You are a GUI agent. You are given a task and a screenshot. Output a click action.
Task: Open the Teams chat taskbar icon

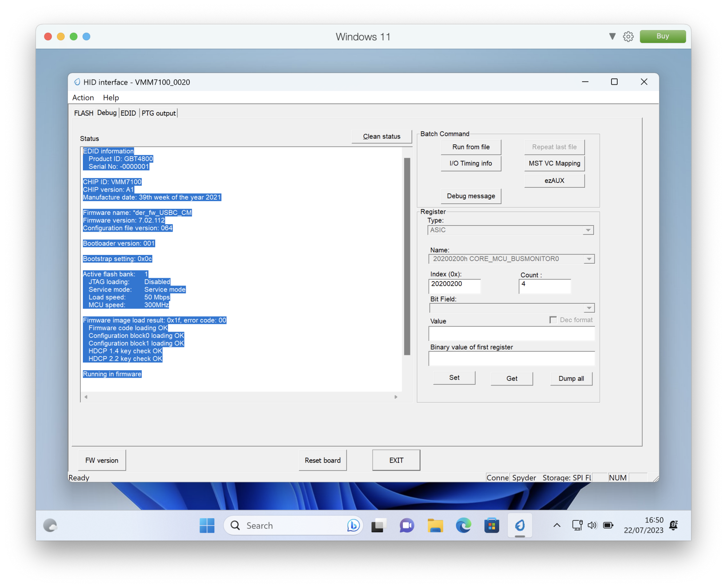407,525
